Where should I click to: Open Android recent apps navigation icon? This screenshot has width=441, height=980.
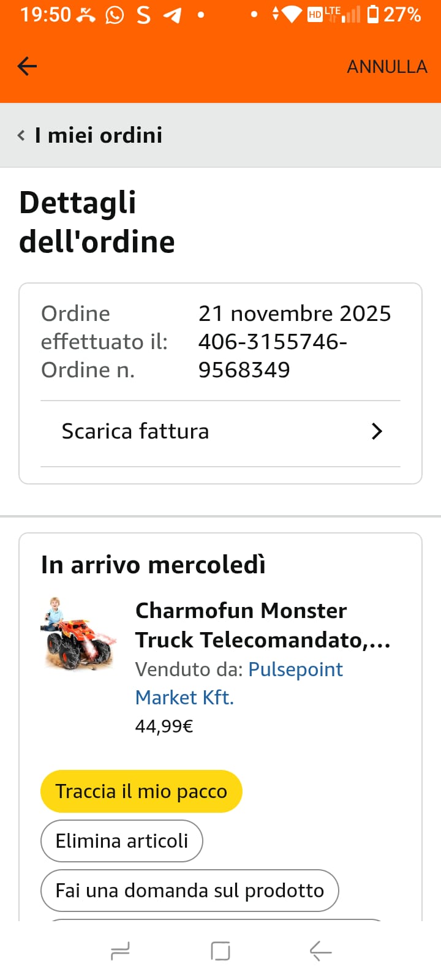coord(120,951)
